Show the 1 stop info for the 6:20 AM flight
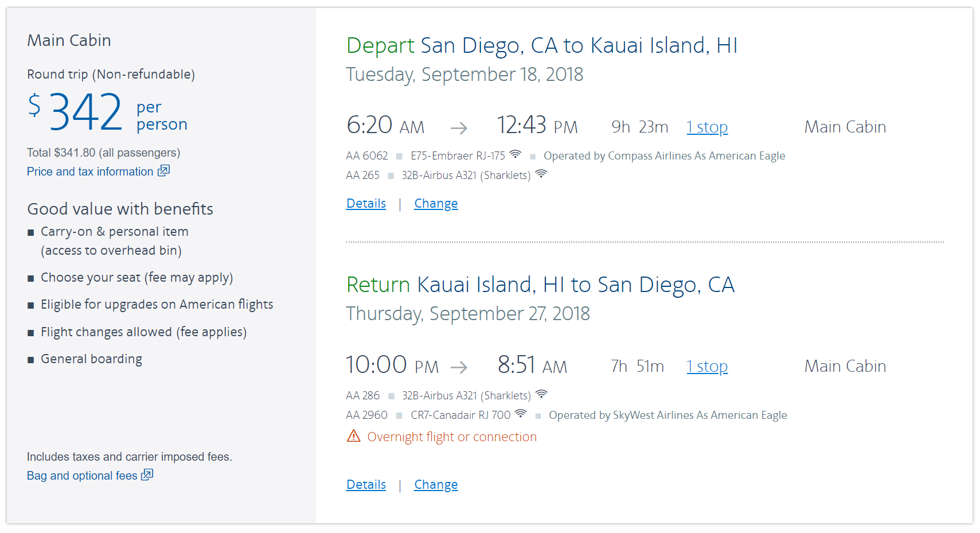 click(x=707, y=127)
